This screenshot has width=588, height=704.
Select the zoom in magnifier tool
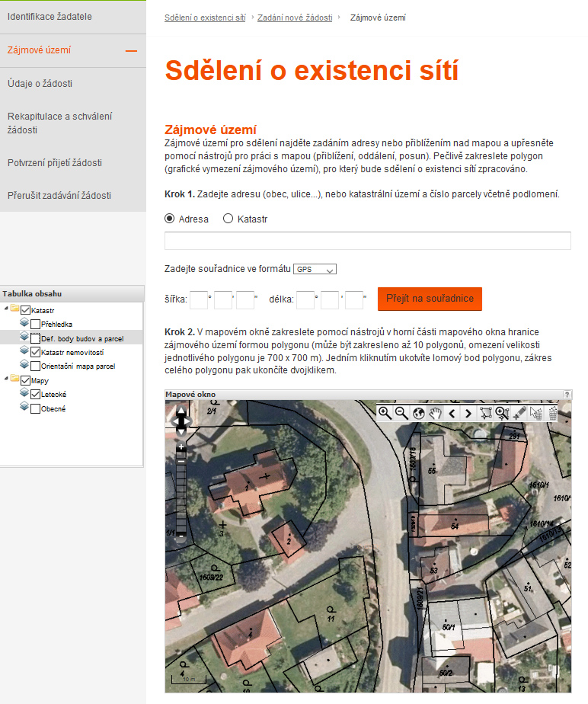click(385, 413)
